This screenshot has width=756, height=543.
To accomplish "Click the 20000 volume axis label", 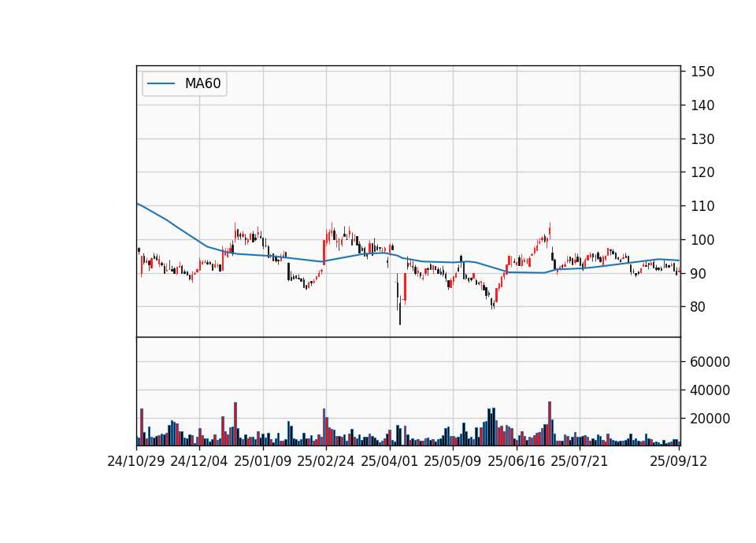I will (710, 419).
